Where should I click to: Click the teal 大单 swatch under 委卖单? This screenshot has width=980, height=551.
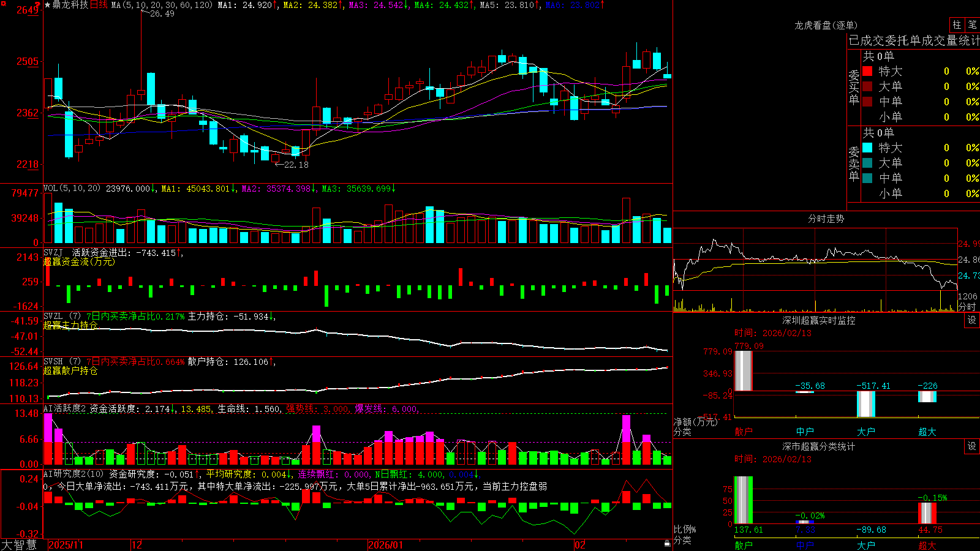click(x=867, y=163)
